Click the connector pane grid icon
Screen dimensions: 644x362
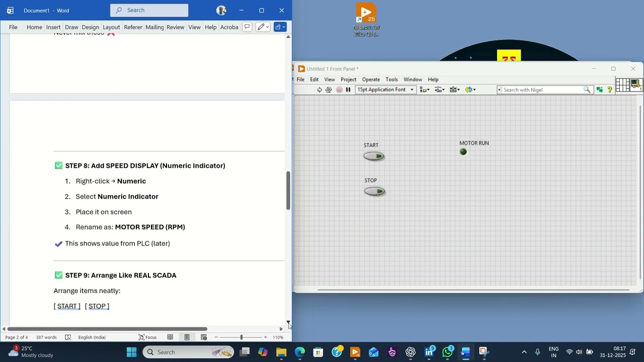coord(622,85)
